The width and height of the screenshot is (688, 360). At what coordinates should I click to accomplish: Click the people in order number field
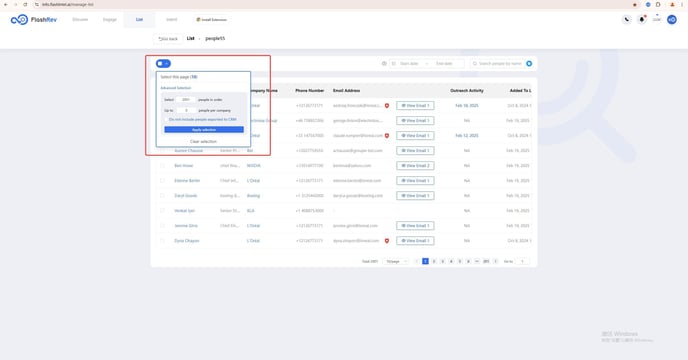186,100
